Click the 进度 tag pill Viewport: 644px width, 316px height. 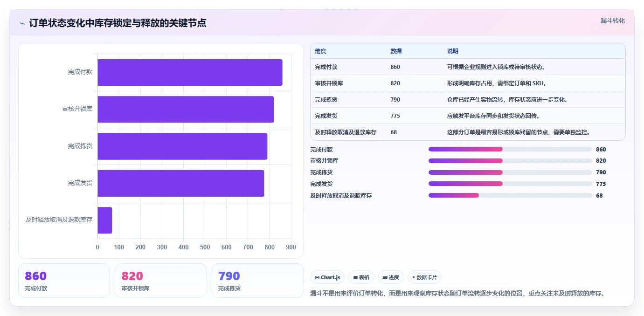[x=391, y=277]
